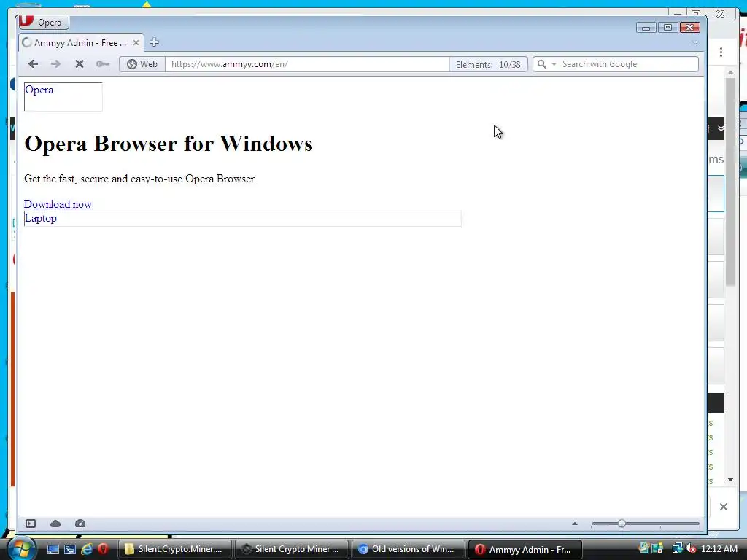Open three-dot menu in background browser window
The width and height of the screenshot is (747, 560).
[x=721, y=52]
